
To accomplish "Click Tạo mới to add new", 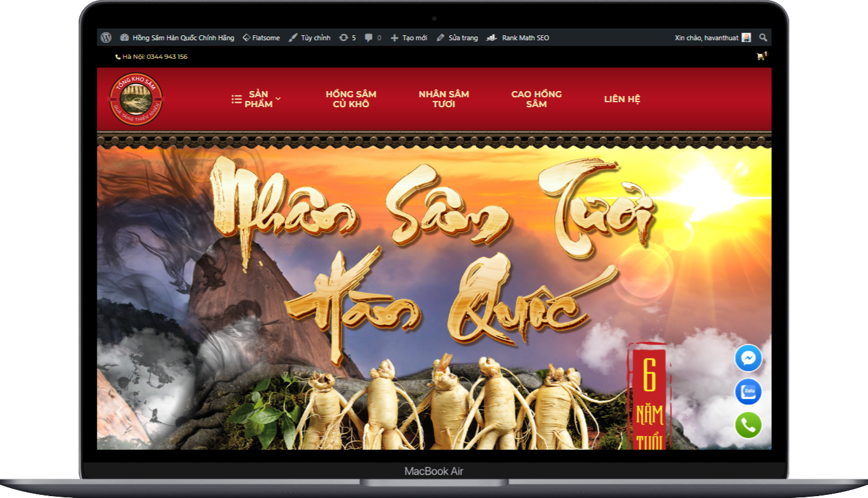I will [409, 38].
